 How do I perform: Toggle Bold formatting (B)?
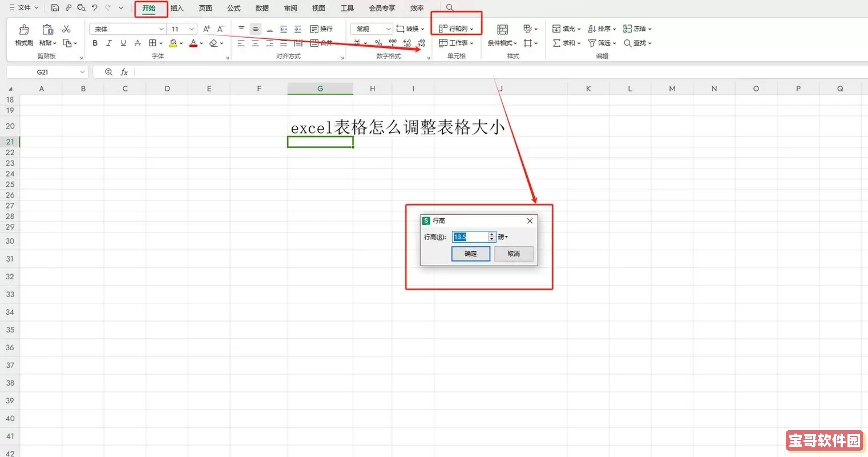[x=95, y=43]
